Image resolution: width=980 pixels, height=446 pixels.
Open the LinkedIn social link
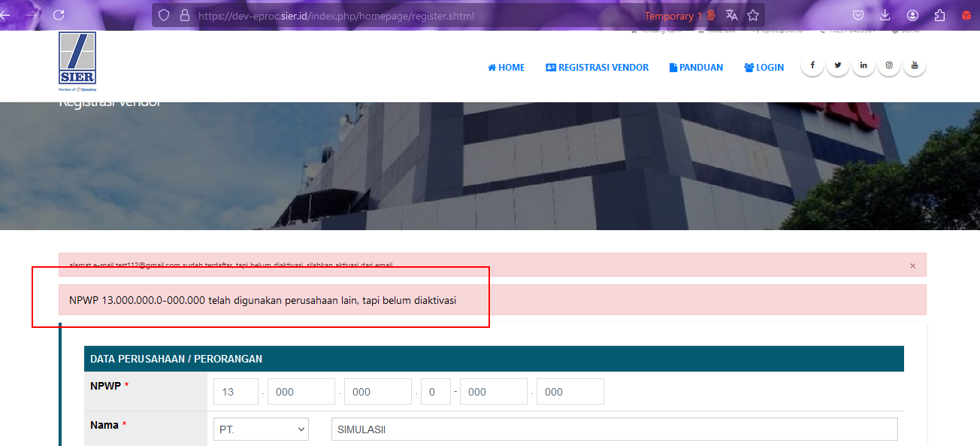point(864,65)
